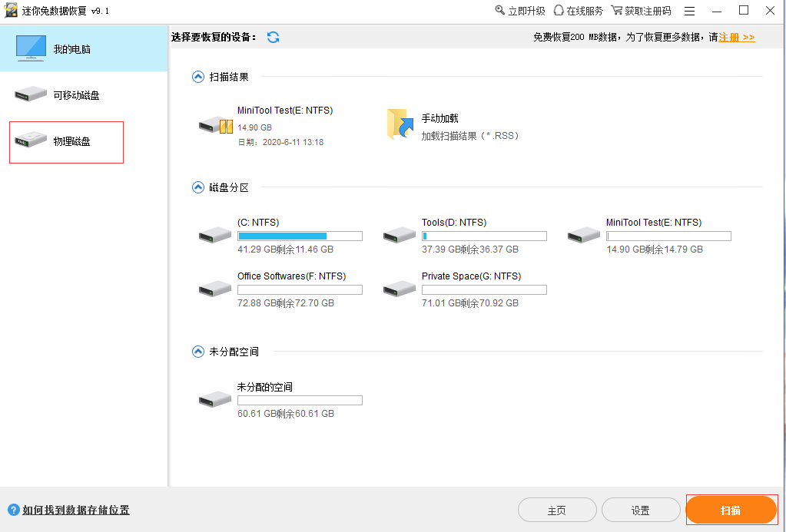Open the 如何找到数据存储位置 help link
Screen dimensions: 786x532
click(x=76, y=510)
